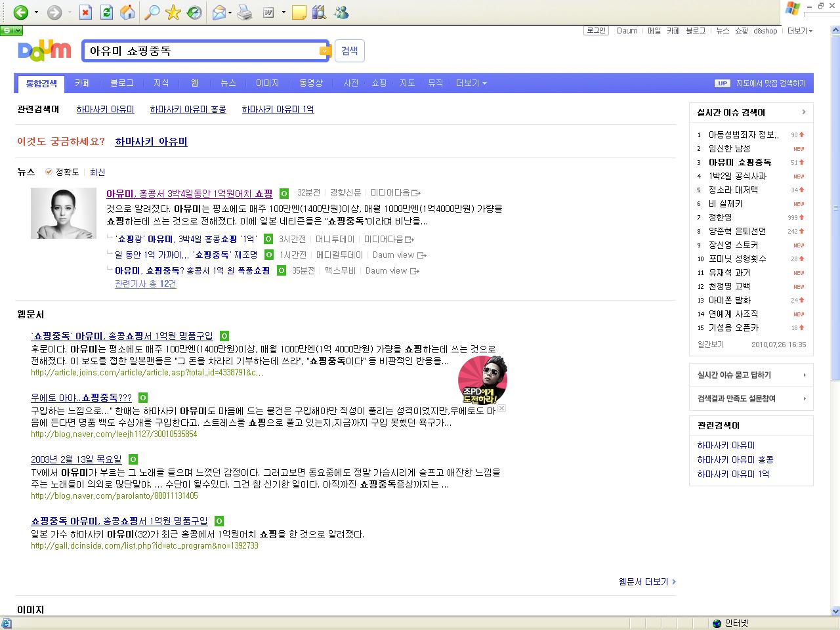The width and height of the screenshot is (840, 630).
Task: Click the 조PD에게 도전하라 ad image
Action: (482, 380)
